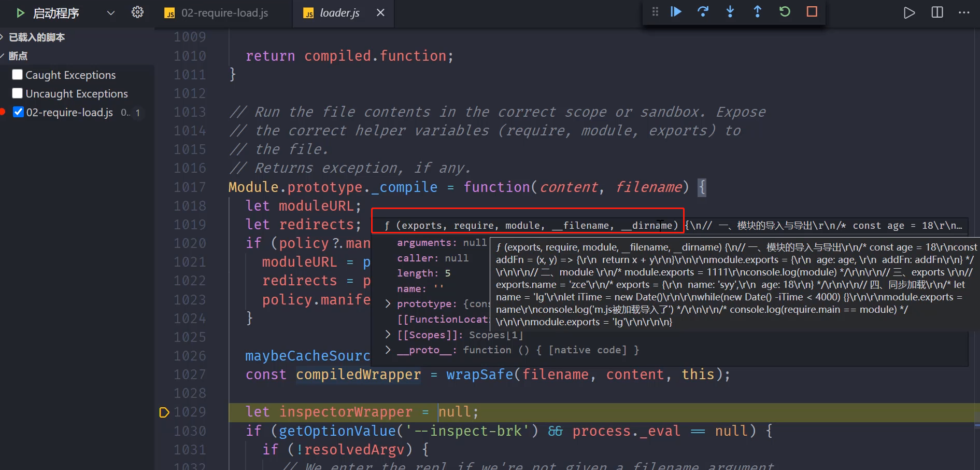980x470 pixels.
Task: Start debugging with the green play icon
Action: pyautogui.click(x=20, y=13)
